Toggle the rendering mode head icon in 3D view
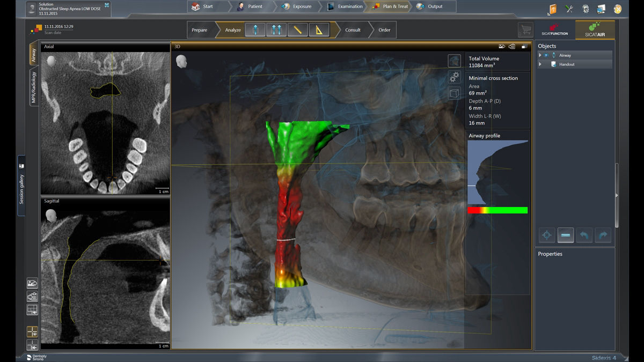Viewport: 644px width, 362px height. pos(454,61)
